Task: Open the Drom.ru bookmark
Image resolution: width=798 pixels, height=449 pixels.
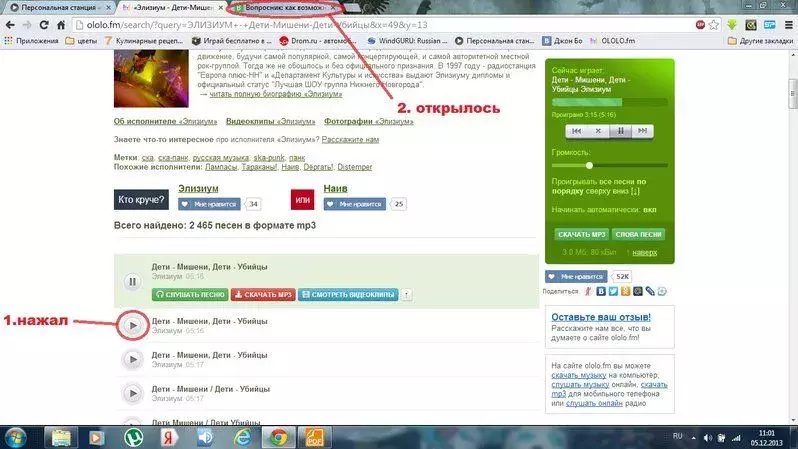Action: click(x=318, y=41)
